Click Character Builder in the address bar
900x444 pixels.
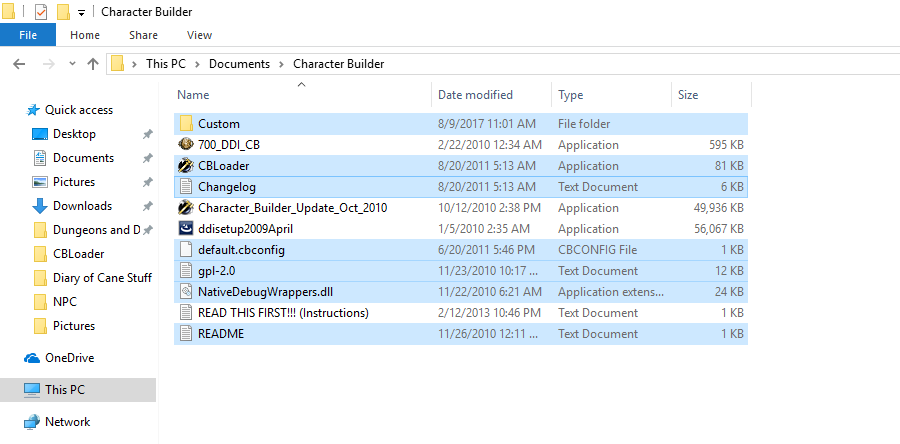point(339,64)
